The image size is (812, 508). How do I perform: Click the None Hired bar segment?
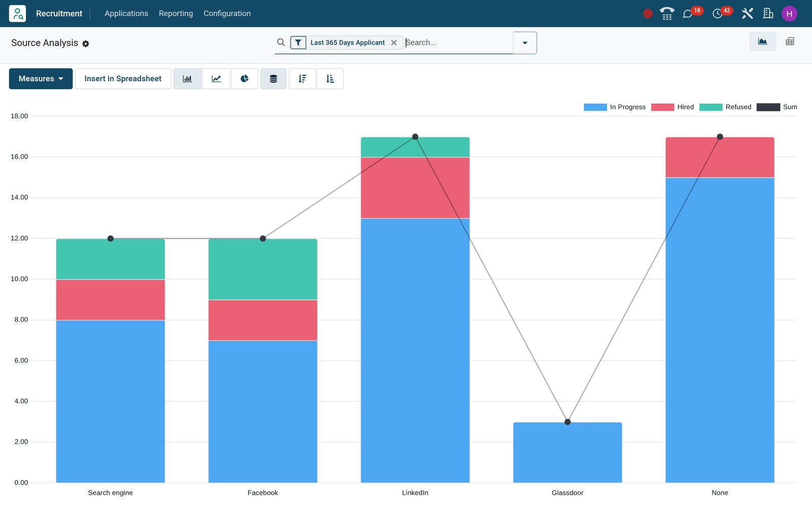(720, 157)
